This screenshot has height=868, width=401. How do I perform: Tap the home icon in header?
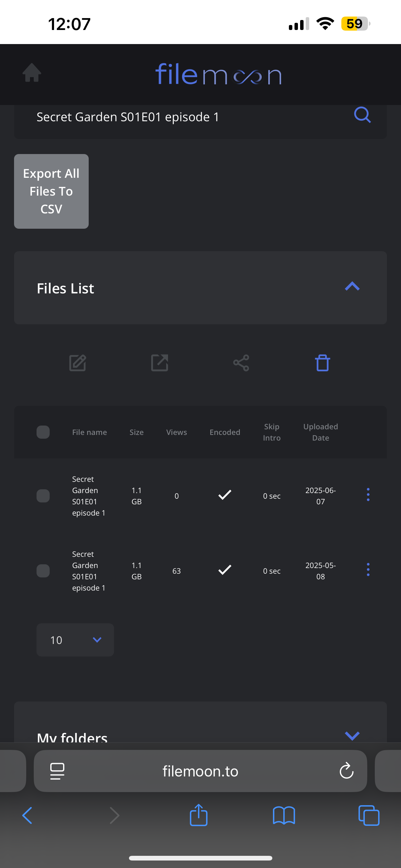[32, 73]
